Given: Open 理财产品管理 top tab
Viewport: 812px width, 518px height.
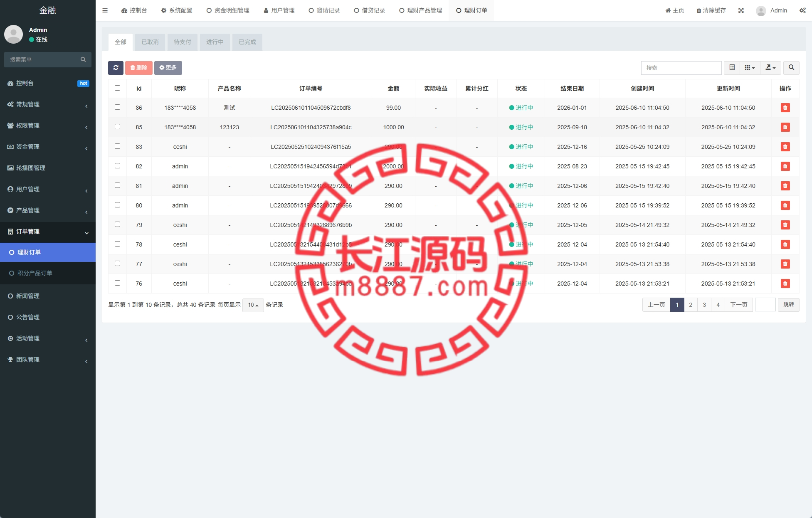Looking at the screenshot, I should (x=421, y=10).
